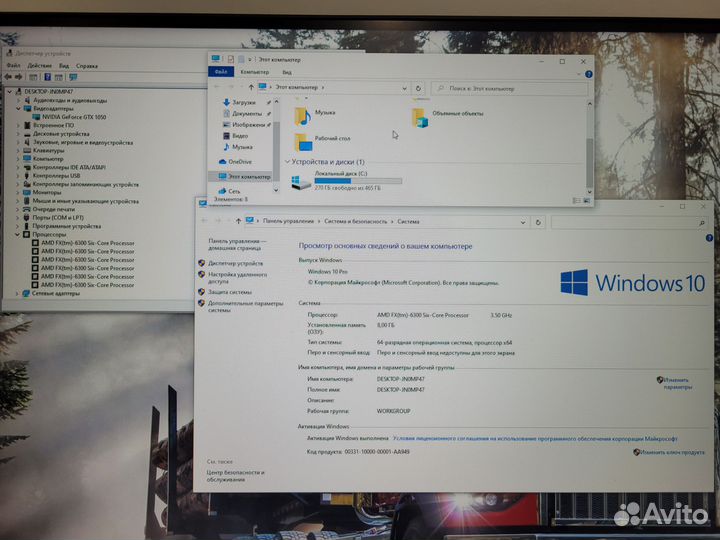The width and height of the screenshot is (720, 540).
Task: Switch Explorer to large icons view button
Action: pos(587,201)
